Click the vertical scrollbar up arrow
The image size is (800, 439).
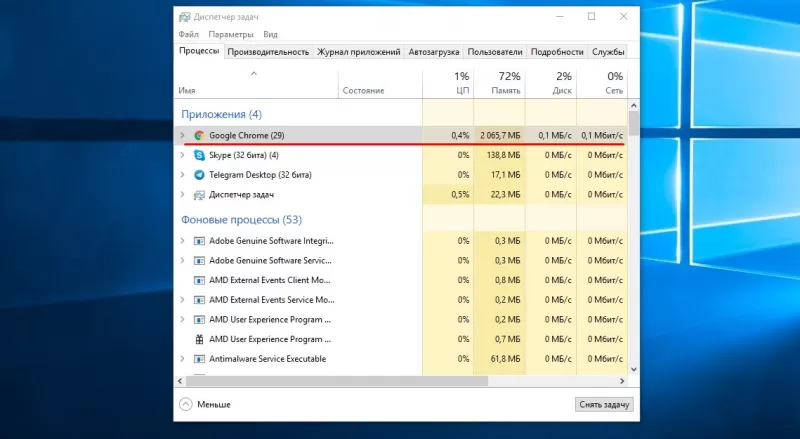click(x=634, y=106)
